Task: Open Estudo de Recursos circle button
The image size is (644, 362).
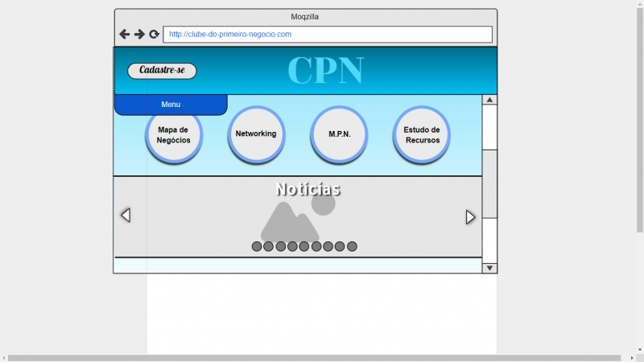Action: coord(422,134)
